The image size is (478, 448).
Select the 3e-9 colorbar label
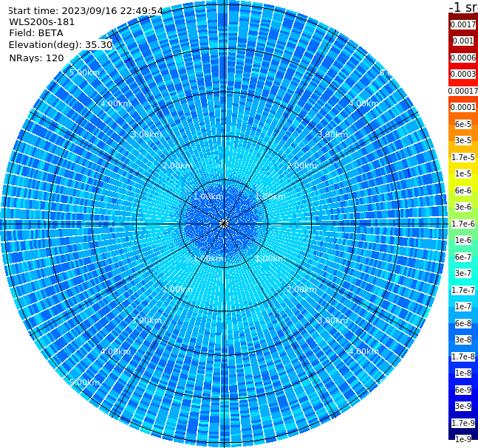pyautogui.click(x=463, y=406)
